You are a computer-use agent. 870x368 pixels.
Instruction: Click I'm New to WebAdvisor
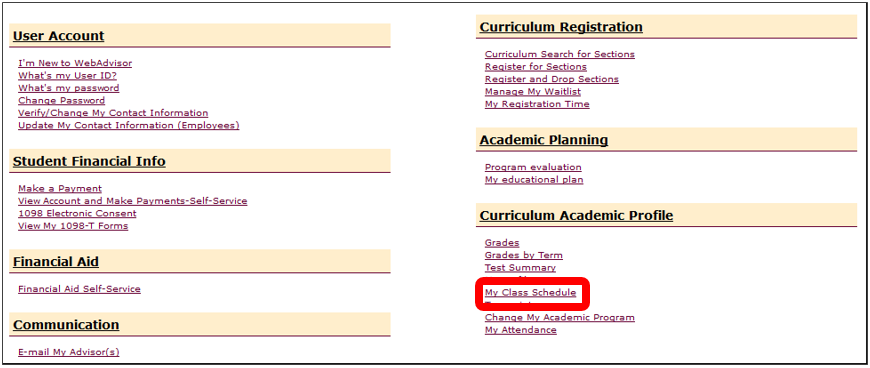pos(75,63)
